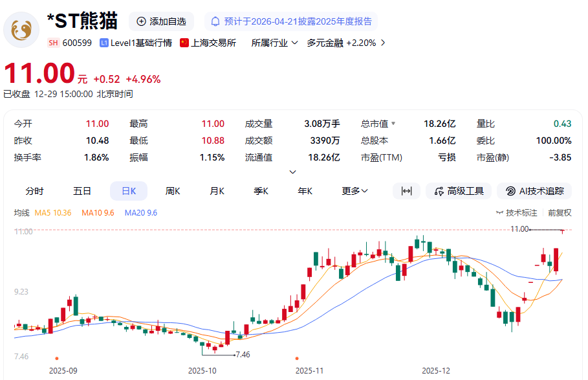The image size is (588, 380).
Task: Click the 上海交易所 exchange flag icon
Action: (186, 43)
